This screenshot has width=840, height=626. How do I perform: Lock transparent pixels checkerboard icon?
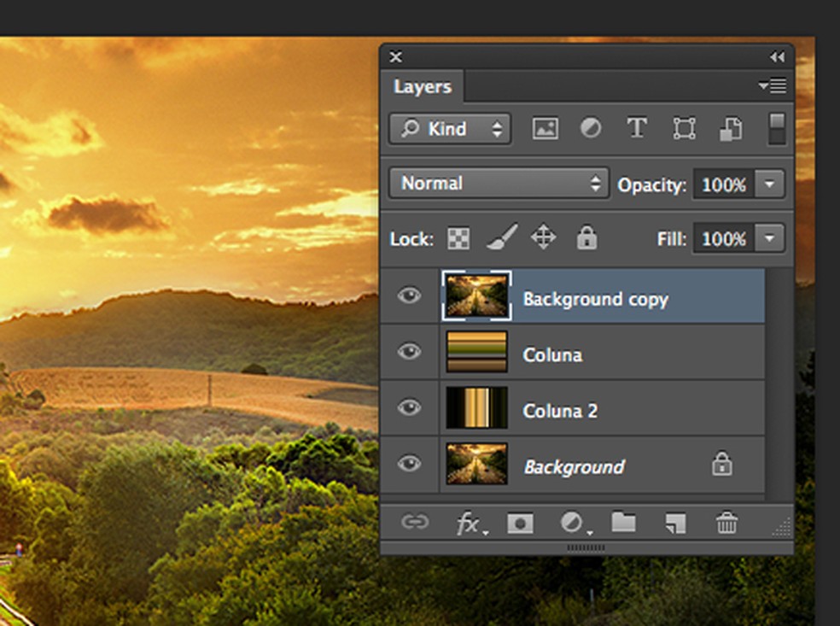coord(458,238)
